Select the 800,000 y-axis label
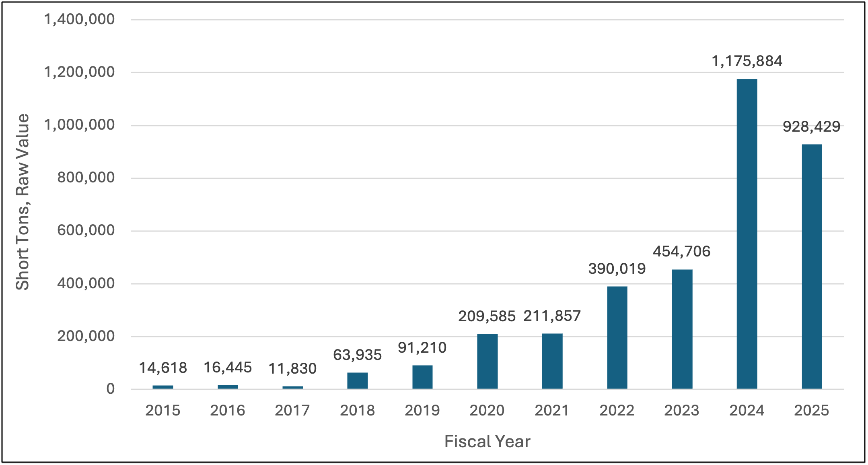This screenshot has height=465, width=868. [x=86, y=178]
